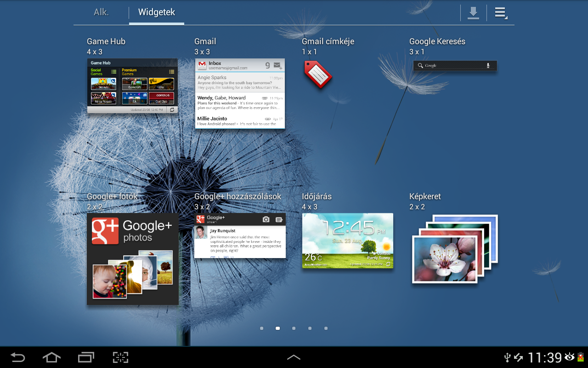The height and width of the screenshot is (368, 588).
Task: Open the Recent apps button
Action: pos(86,357)
